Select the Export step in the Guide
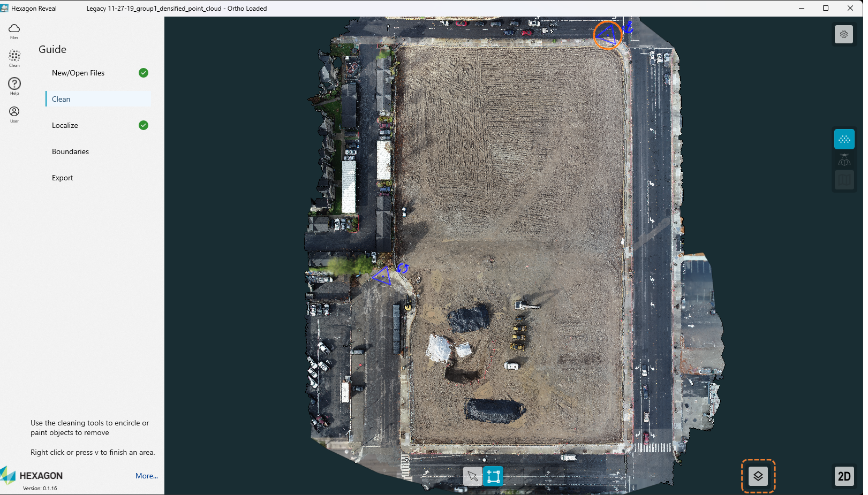868x495 pixels. click(62, 178)
